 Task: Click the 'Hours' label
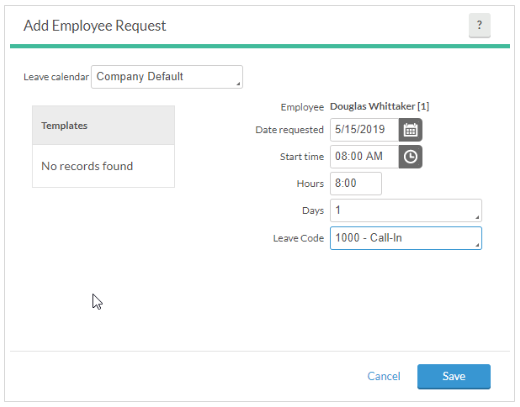pyautogui.click(x=310, y=184)
